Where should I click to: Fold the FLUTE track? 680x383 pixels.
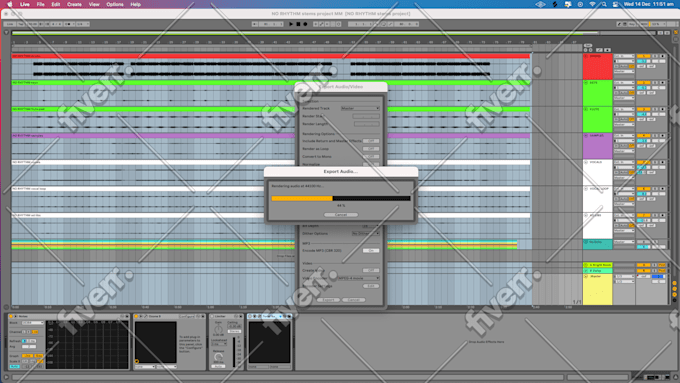tap(586, 109)
